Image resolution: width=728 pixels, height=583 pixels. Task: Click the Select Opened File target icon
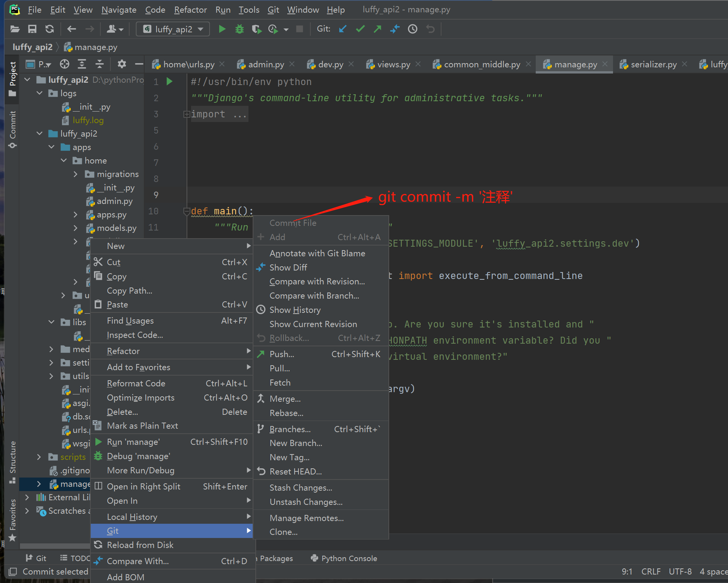[x=65, y=64]
